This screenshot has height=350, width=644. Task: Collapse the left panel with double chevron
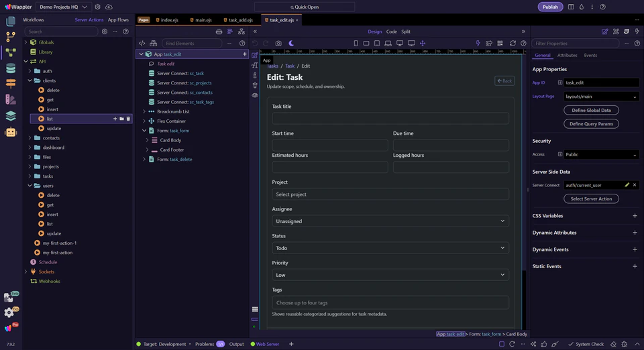(255, 32)
